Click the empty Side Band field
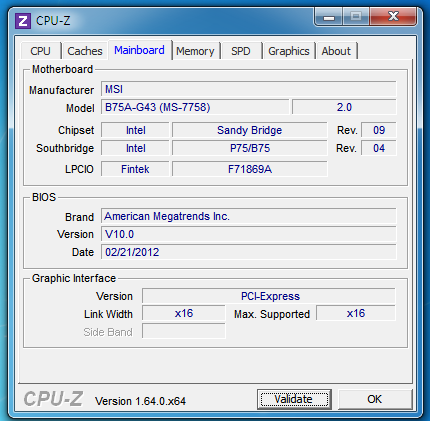The height and width of the screenshot is (421, 430). point(184,331)
